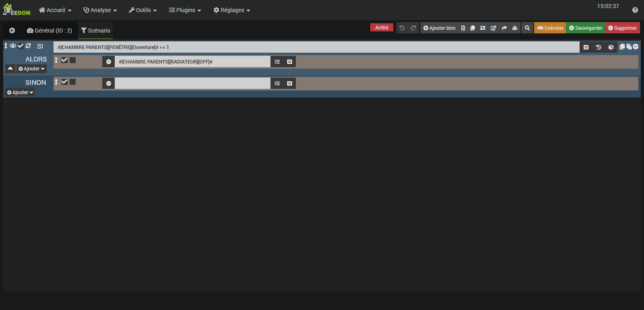
Task: Copy the SI block
Action: point(622,47)
